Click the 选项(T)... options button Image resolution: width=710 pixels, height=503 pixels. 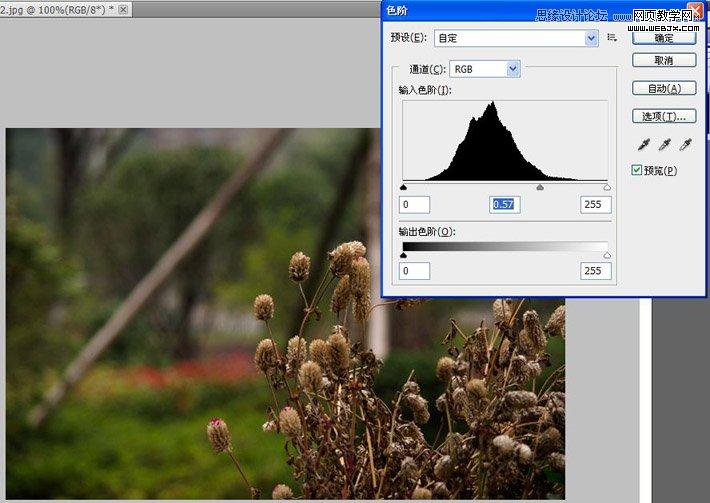coord(664,116)
